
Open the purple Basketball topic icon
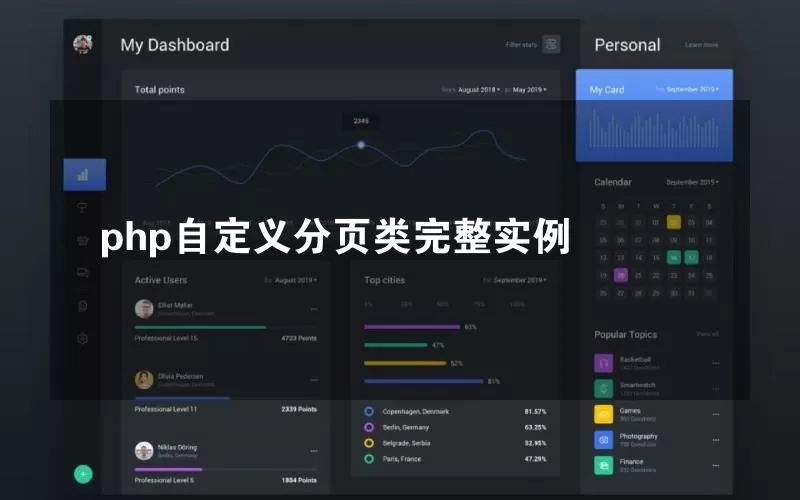(x=604, y=363)
